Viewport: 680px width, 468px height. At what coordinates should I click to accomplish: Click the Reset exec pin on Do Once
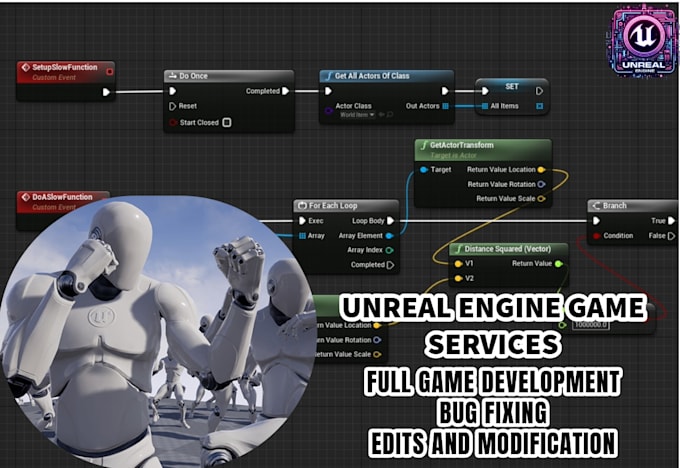point(173,106)
